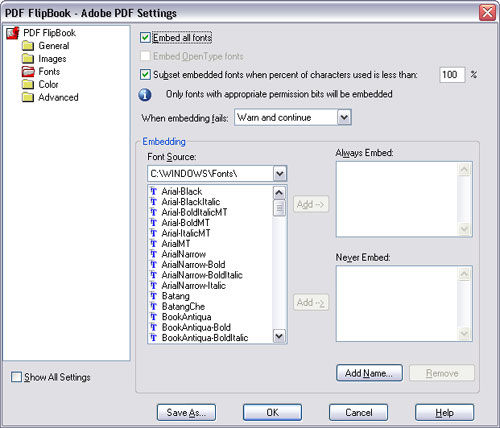Screen dimensions: 500x428
Task: Select PDF FlipBook root tree item
Action: tap(49, 33)
